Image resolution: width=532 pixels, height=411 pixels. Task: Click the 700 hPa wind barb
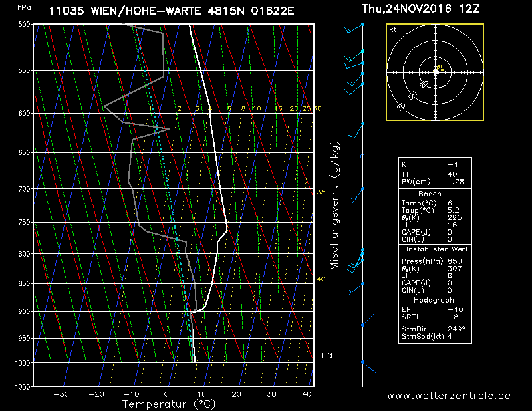click(x=358, y=194)
